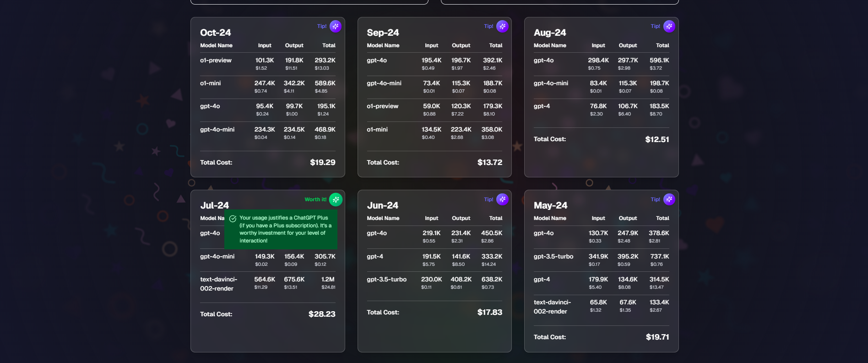
Task: Click the 1.2M total in Jul-24
Action: 328,280
